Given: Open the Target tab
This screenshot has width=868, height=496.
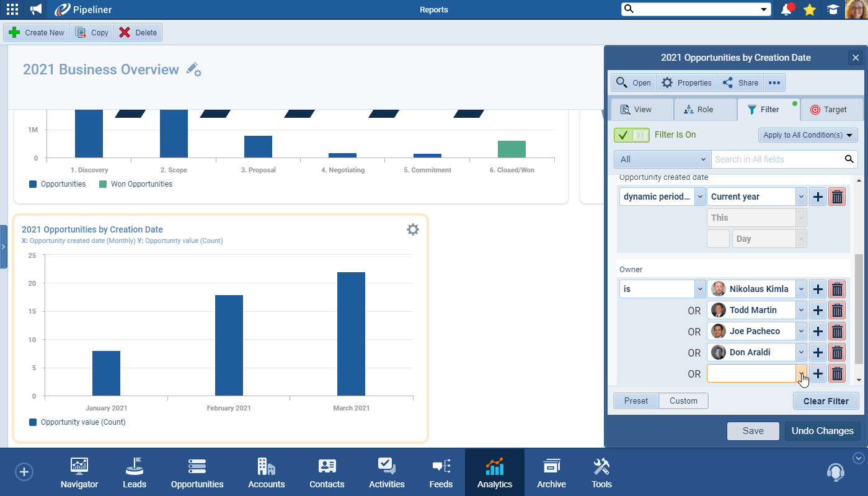Looking at the screenshot, I should coord(829,110).
